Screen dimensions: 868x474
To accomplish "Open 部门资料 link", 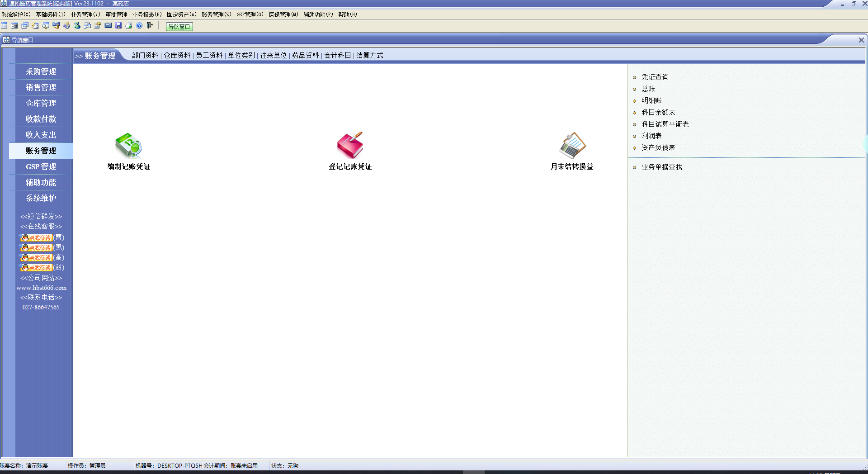I will click(145, 55).
